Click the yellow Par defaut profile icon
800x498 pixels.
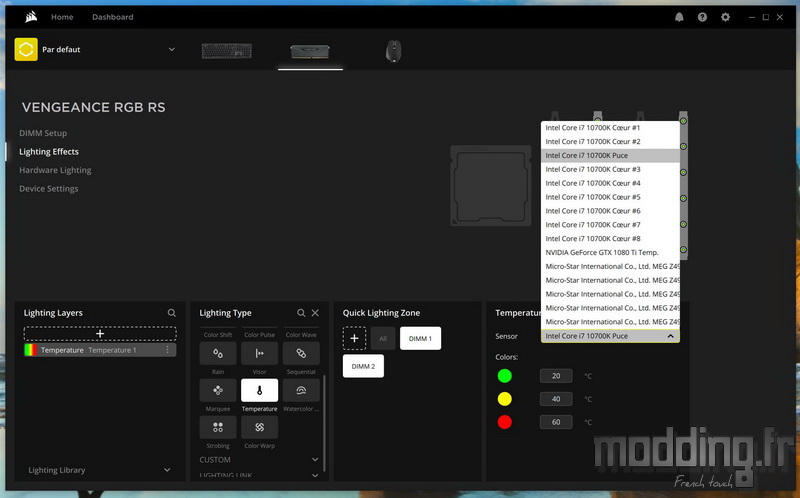coord(26,49)
